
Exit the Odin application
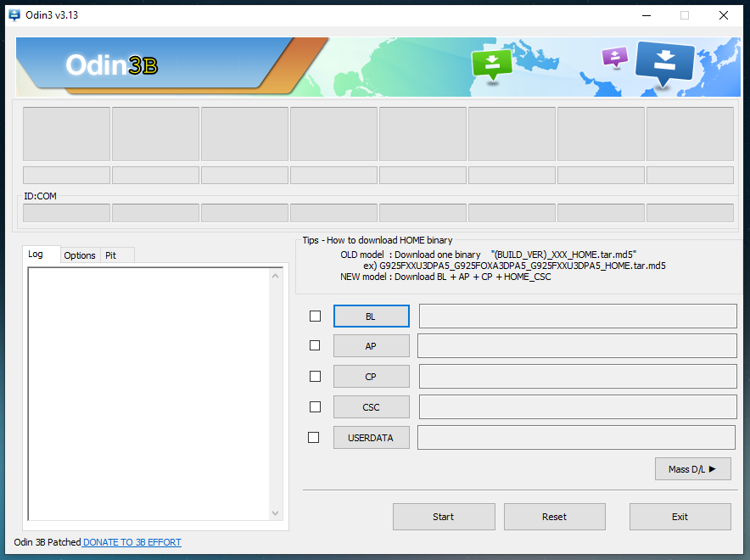point(680,517)
